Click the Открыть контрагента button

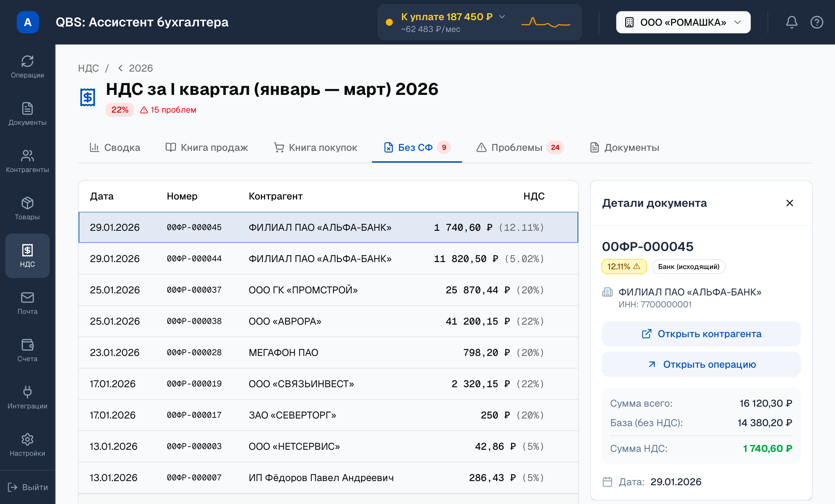coord(701,334)
